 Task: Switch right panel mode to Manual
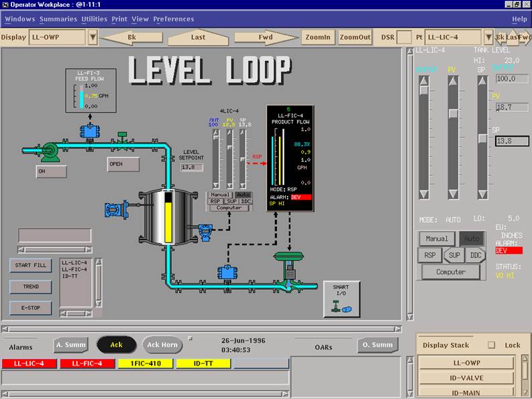pyautogui.click(x=436, y=238)
